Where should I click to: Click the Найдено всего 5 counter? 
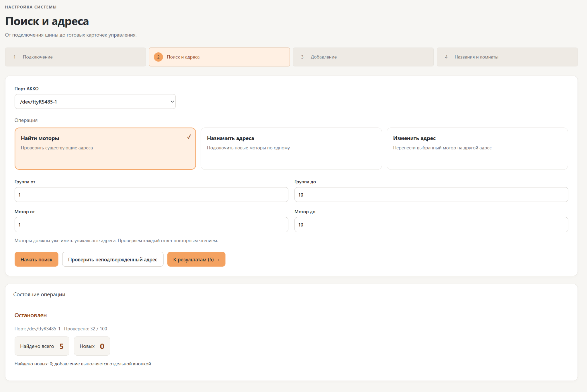click(x=42, y=346)
